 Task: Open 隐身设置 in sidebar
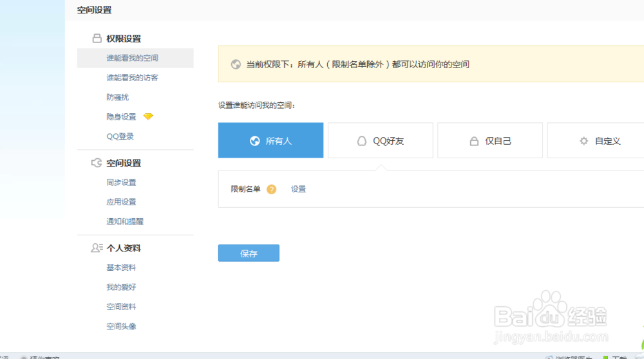click(x=121, y=117)
